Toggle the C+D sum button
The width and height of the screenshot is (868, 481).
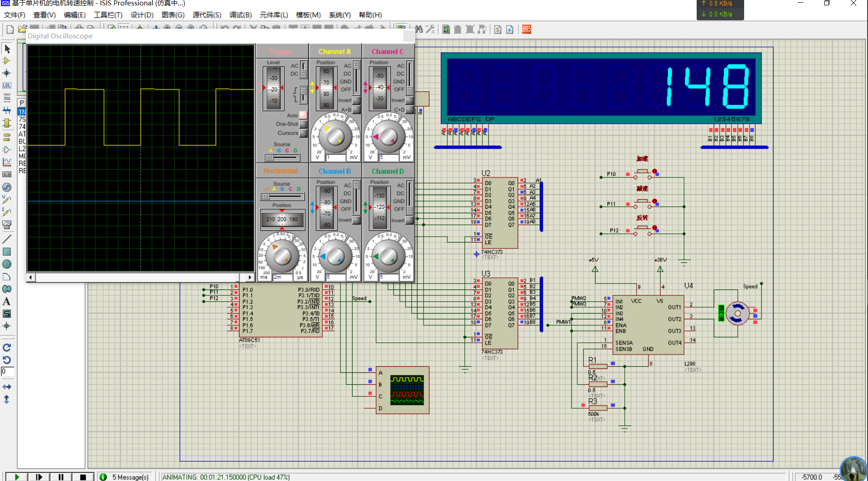point(410,110)
